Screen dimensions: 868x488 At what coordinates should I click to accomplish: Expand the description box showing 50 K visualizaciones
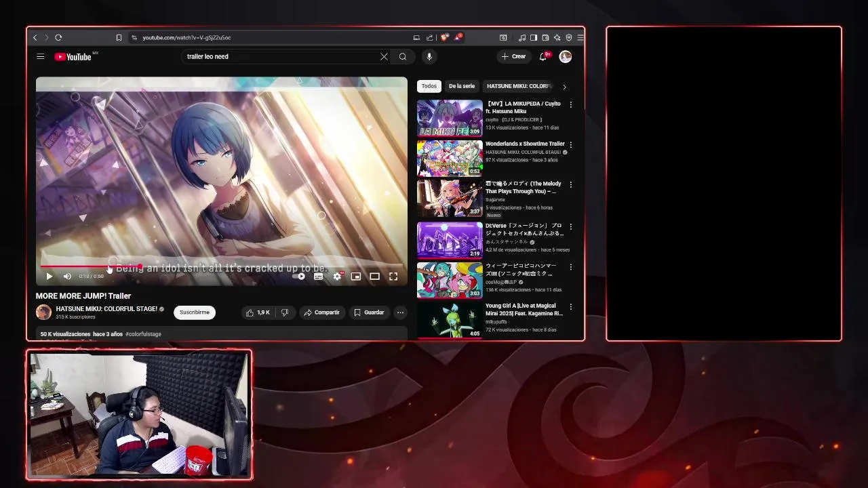(x=222, y=334)
